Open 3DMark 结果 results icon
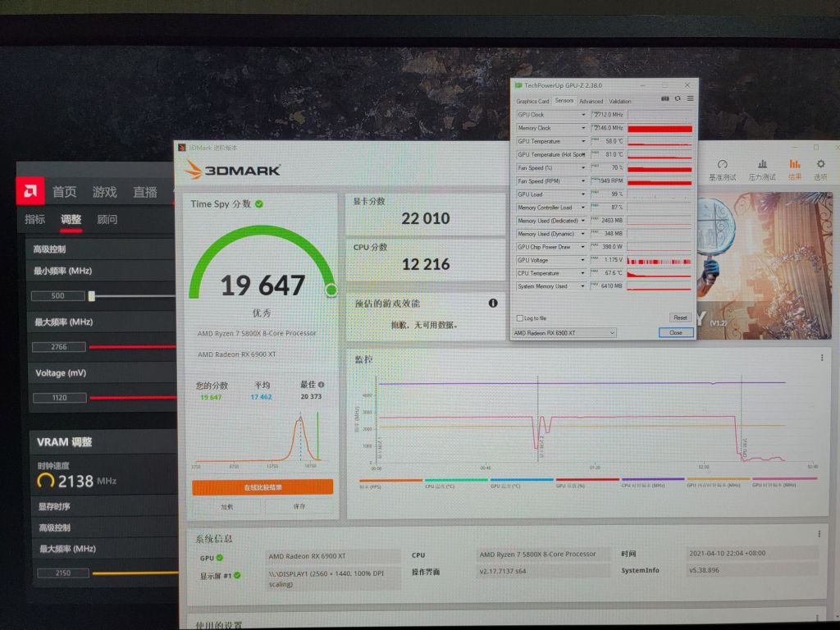 794,170
